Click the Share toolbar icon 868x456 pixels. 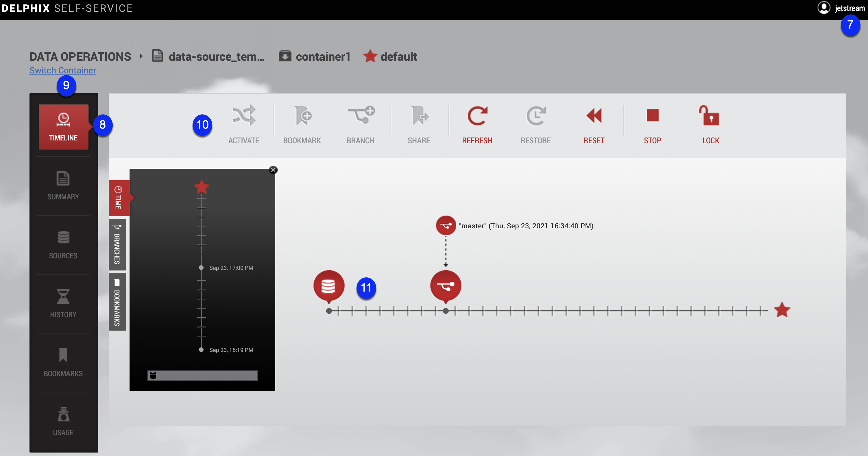(x=419, y=116)
